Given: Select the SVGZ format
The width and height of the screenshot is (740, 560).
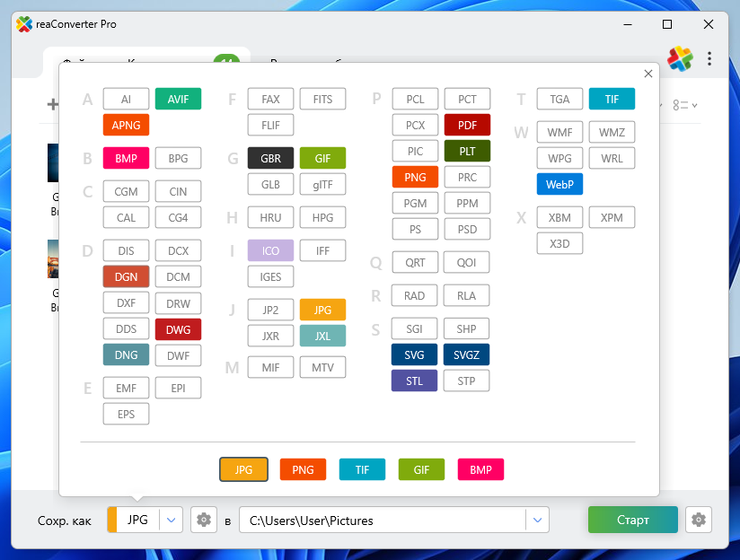Looking at the screenshot, I should [x=466, y=354].
